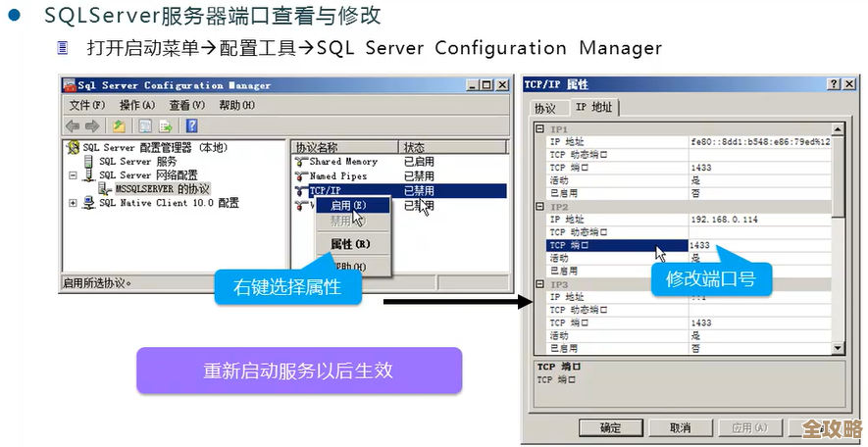Click the Export list toolbar icon
This screenshot has height=447, width=868.
pos(166,125)
